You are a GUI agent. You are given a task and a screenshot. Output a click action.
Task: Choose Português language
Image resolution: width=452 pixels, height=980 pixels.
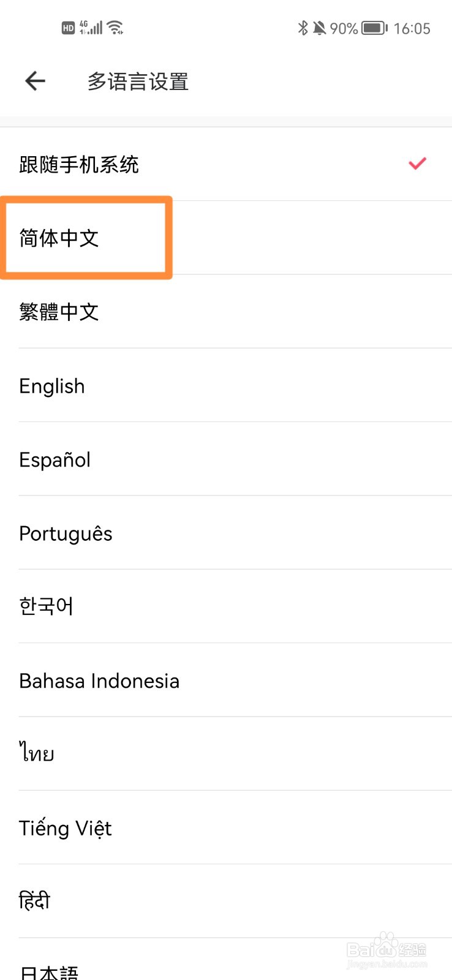(66, 533)
